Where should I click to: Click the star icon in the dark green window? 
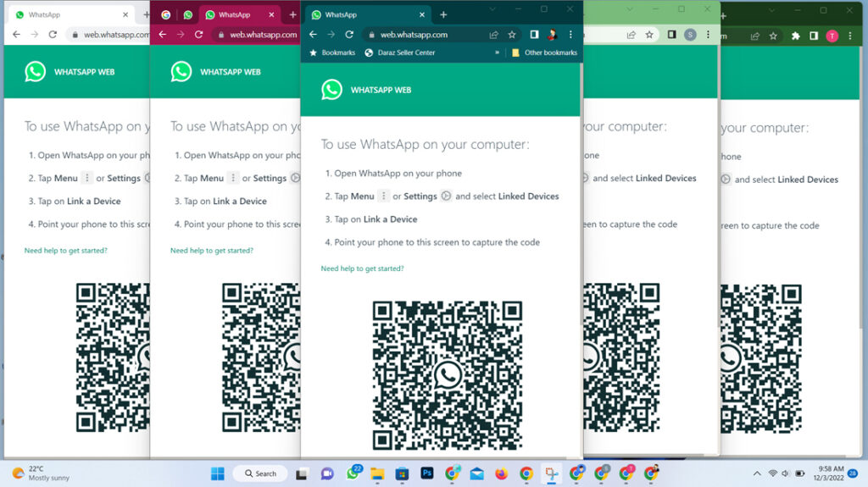pyautogui.click(x=773, y=36)
